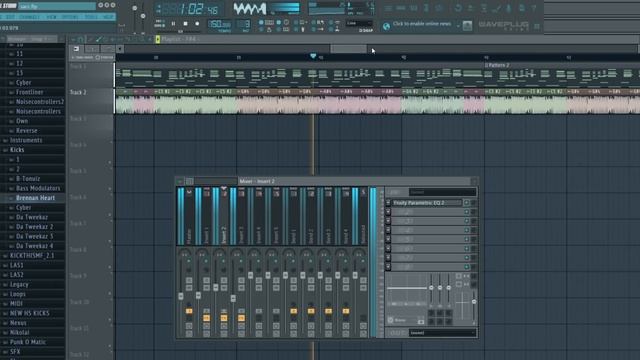Click the HELP menu in menu bar
This screenshot has width=640, height=360.
(x=108, y=17)
